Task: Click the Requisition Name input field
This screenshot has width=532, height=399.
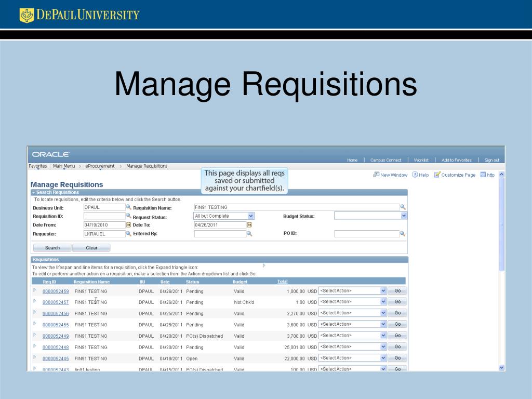Action: click(x=297, y=207)
